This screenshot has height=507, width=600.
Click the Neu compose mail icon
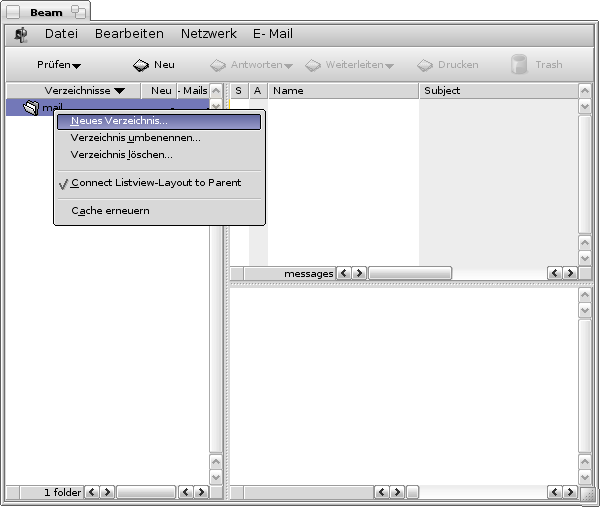click(x=141, y=65)
